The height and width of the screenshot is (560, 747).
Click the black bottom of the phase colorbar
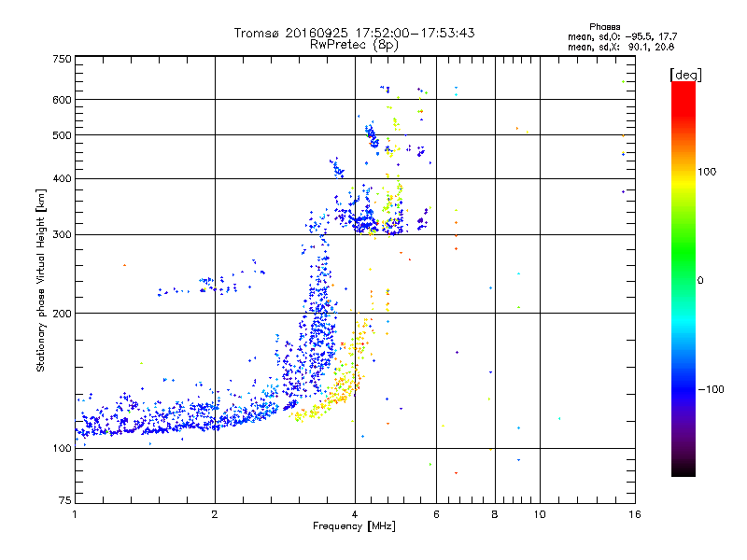[x=684, y=469]
